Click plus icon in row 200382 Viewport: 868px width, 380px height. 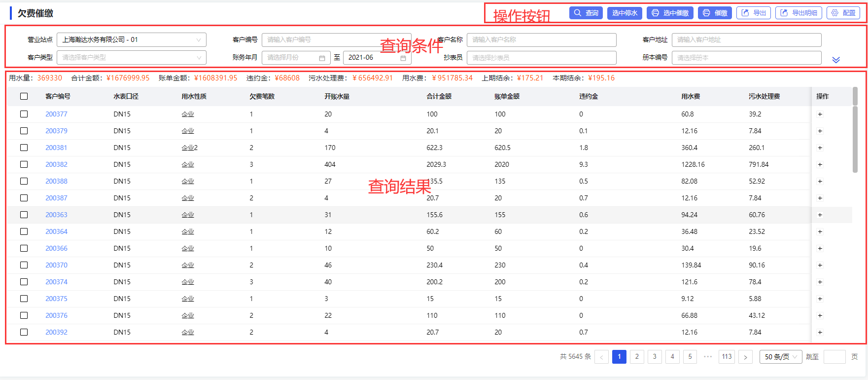820,164
